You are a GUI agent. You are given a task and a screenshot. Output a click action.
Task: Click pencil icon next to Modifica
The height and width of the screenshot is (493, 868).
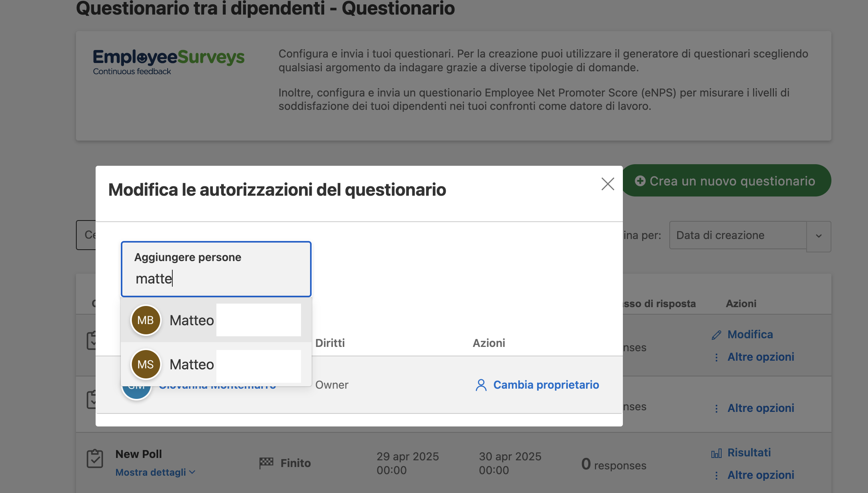(717, 335)
